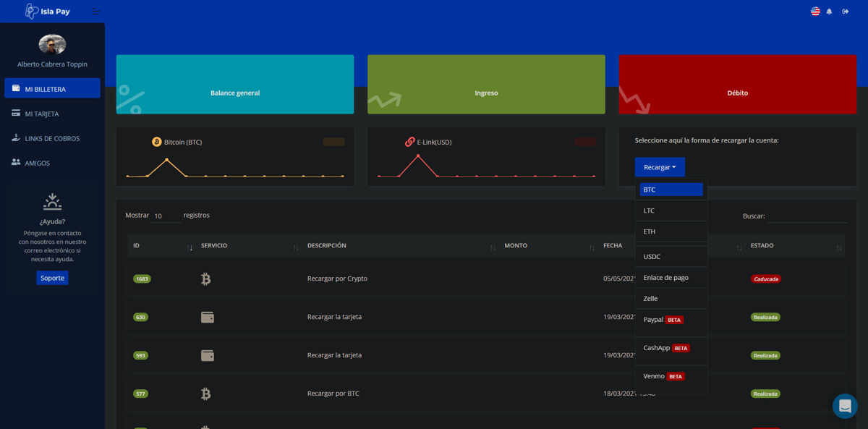Select LTC from recharge menu
This screenshot has height=429, width=868.
coord(671,211)
